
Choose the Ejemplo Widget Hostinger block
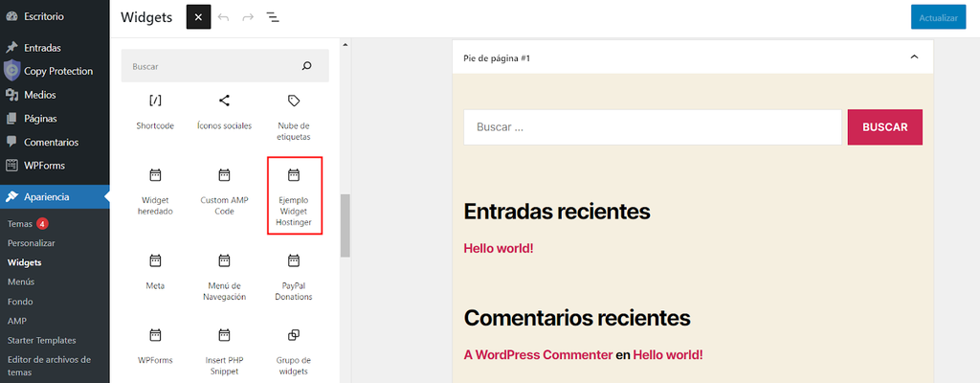point(294,195)
